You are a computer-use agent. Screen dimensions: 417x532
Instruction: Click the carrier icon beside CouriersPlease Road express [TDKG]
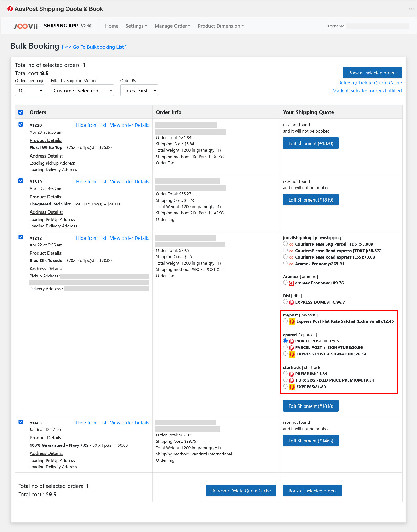coord(291,251)
